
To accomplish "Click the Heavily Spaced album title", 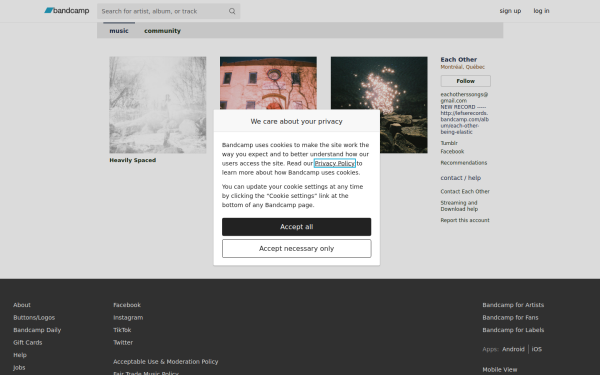I will pos(132,160).
